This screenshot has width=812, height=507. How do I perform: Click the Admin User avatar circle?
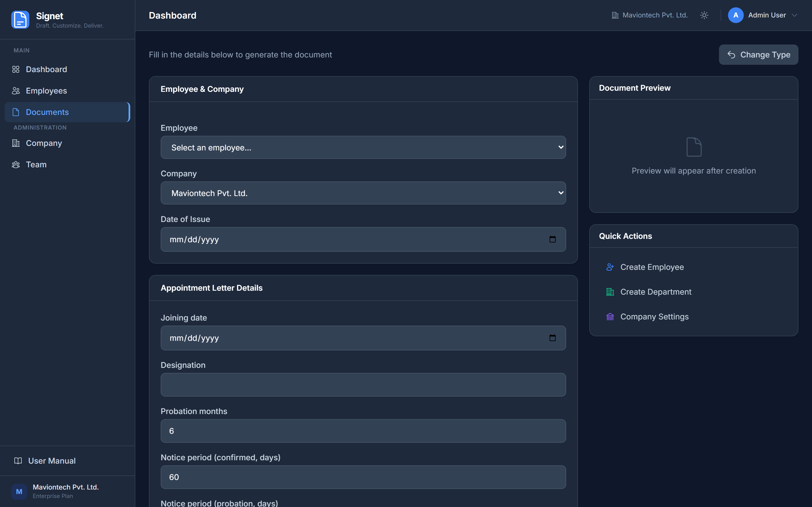(736, 15)
